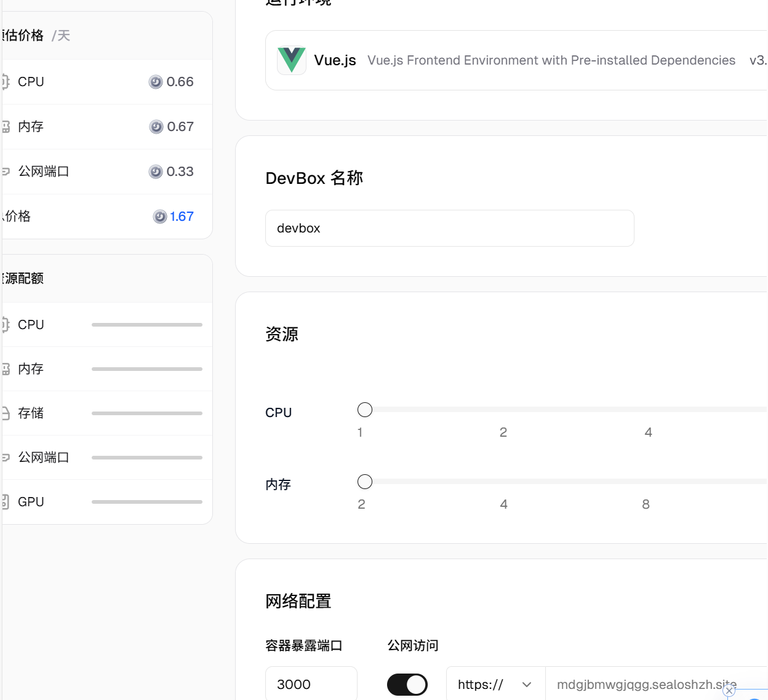Image resolution: width=768 pixels, height=700 pixels.
Task: Click the 公网端口 icon in the quota panel
Action: coord(4,457)
